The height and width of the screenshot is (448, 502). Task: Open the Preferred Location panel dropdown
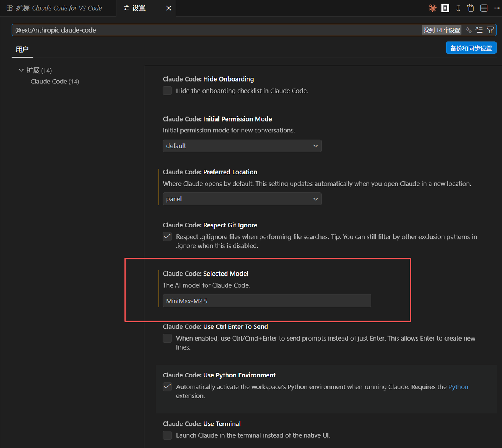pos(242,199)
